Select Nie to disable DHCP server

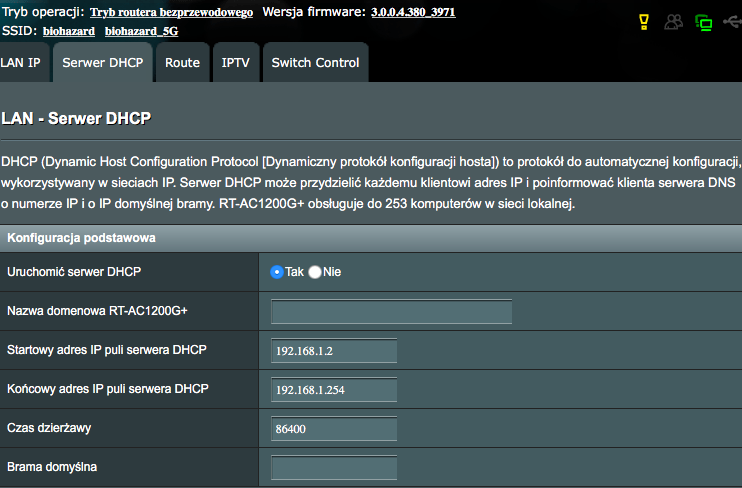pos(315,272)
